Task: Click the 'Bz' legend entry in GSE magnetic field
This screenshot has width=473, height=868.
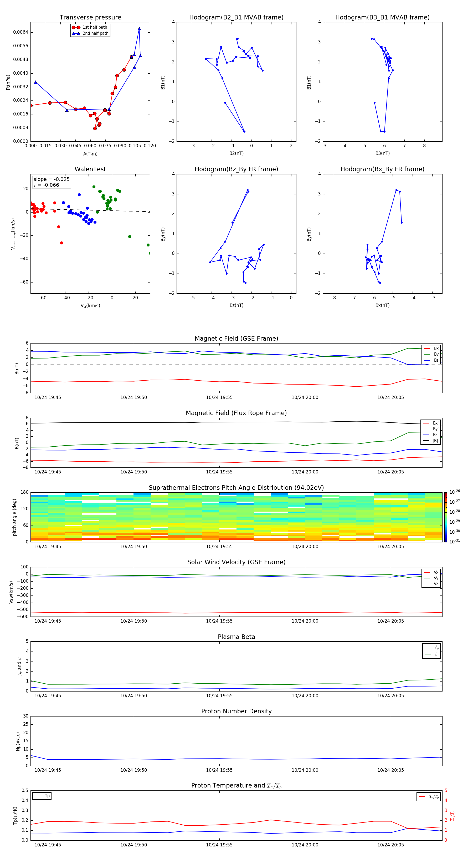Action: pos(431,360)
